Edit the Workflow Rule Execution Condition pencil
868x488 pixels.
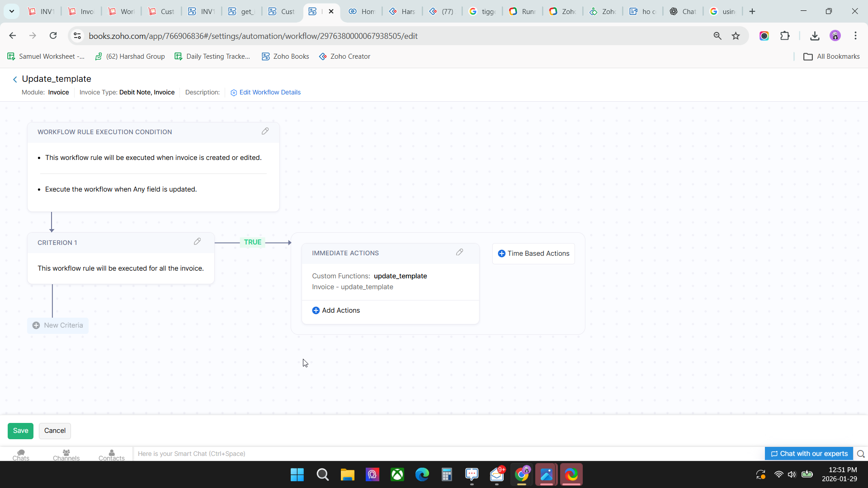265,131
